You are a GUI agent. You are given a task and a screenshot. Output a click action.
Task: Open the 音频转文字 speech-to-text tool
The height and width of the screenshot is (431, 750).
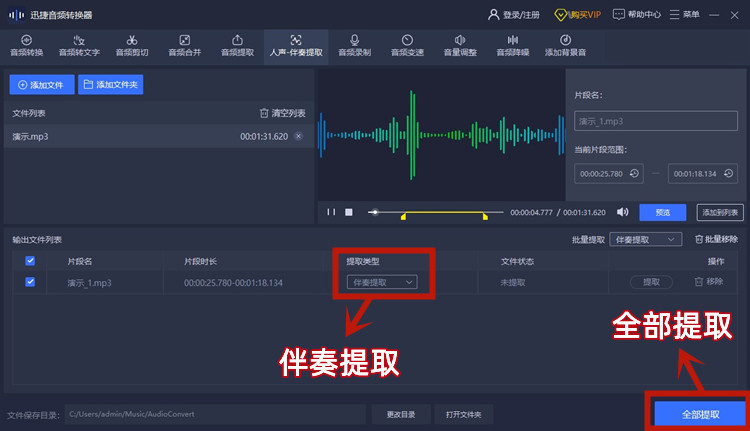79,46
